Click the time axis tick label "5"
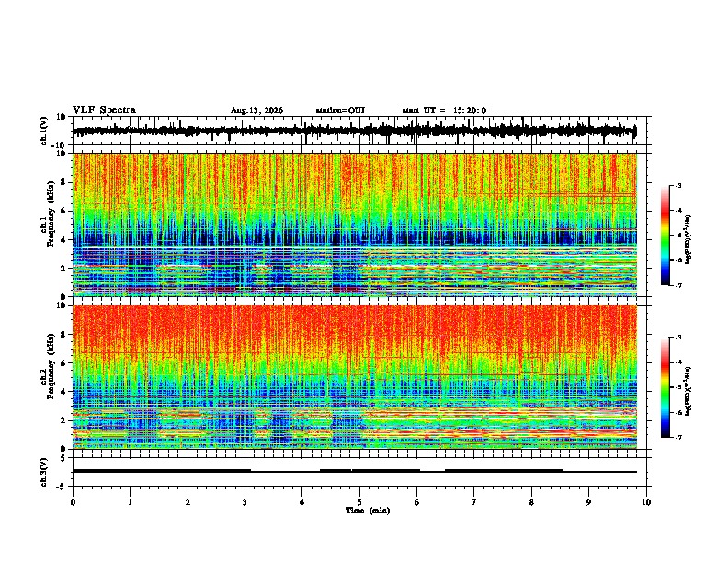This screenshot has height=563, width=728. tap(359, 502)
